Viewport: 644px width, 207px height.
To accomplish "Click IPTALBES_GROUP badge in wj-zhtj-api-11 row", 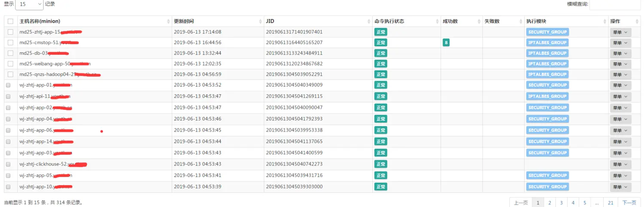I will [547, 96].
